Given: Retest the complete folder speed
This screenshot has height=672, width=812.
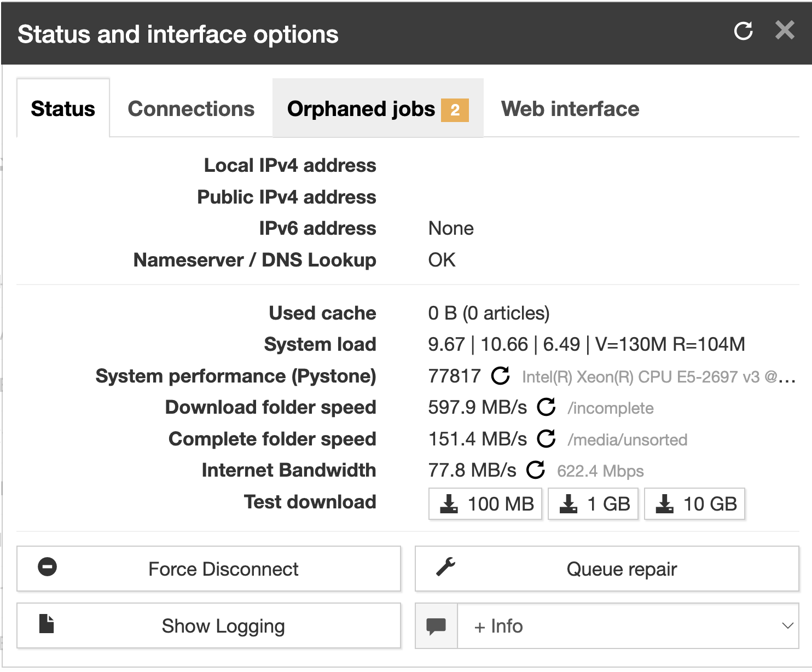Looking at the screenshot, I should tap(546, 439).
